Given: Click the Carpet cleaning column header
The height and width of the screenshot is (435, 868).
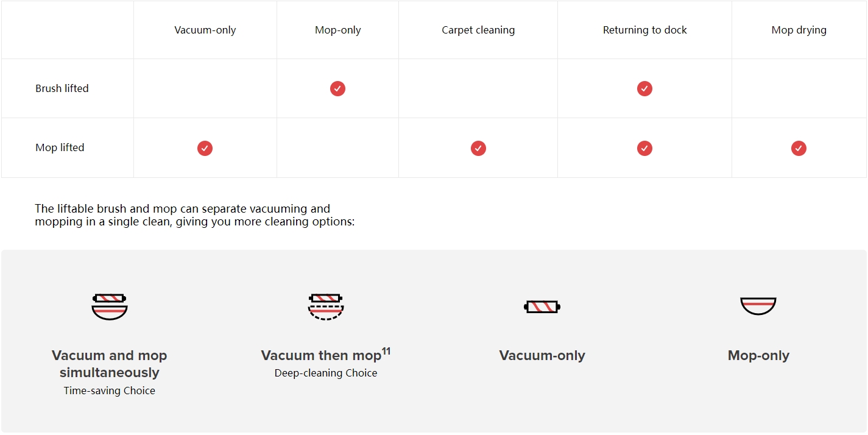Looking at the screenshot, I should tap(478, 30).
